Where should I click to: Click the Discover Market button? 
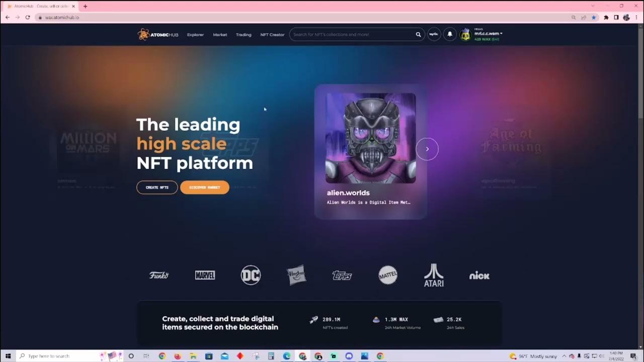click(205, 187)
